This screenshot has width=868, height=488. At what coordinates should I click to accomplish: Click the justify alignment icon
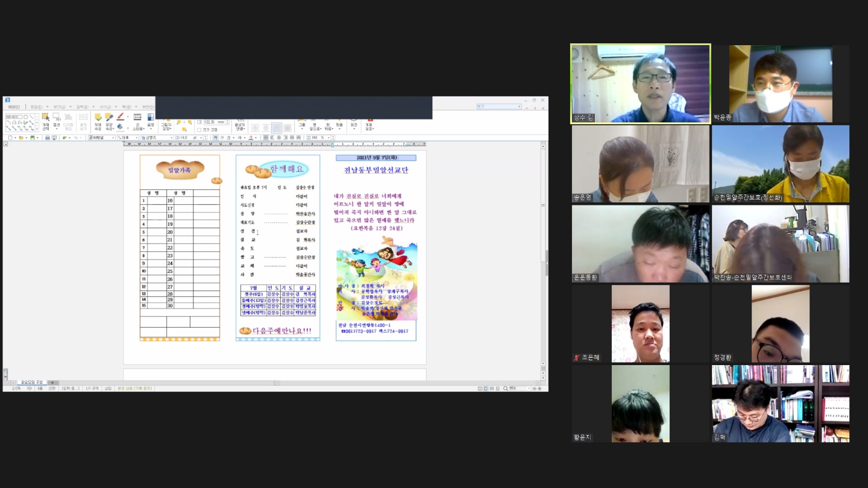pos(266,138)
